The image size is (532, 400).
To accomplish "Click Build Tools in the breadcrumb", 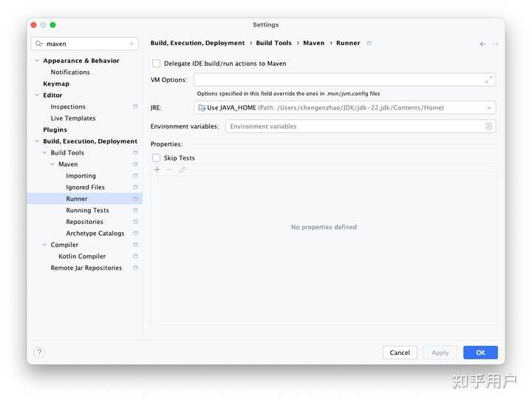I will [x=273, y=43].
